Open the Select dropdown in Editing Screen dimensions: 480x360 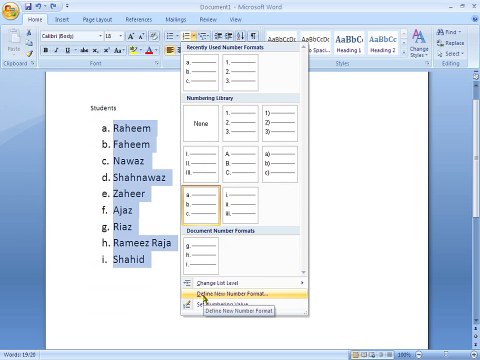450,54
